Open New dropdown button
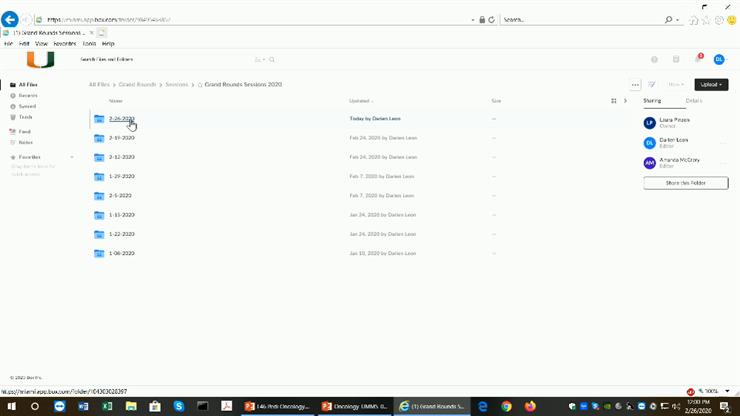Image resolution: width=740 pixels, height=416 pixels. point(676,85)
